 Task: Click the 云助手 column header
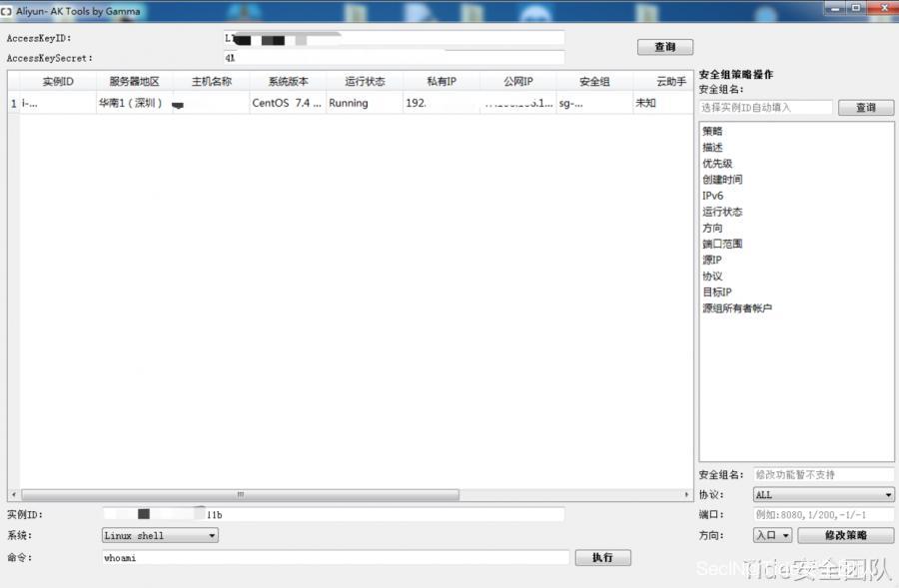tap(663, 82)
